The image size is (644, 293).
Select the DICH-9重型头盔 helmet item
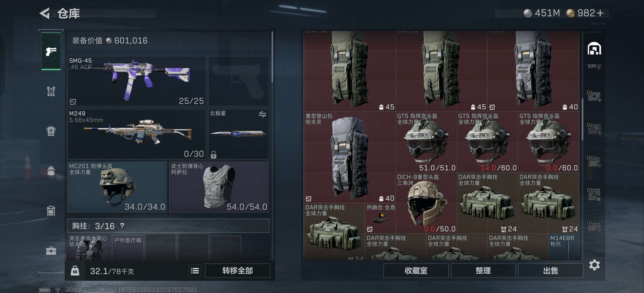pos(426,203)
